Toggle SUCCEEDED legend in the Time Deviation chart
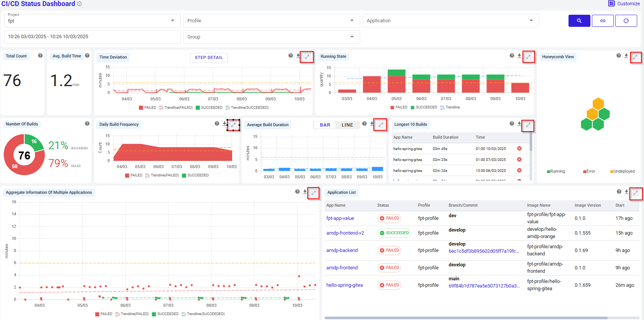Image resolution: width=644 pixels, height=320 pixels. 209,108
